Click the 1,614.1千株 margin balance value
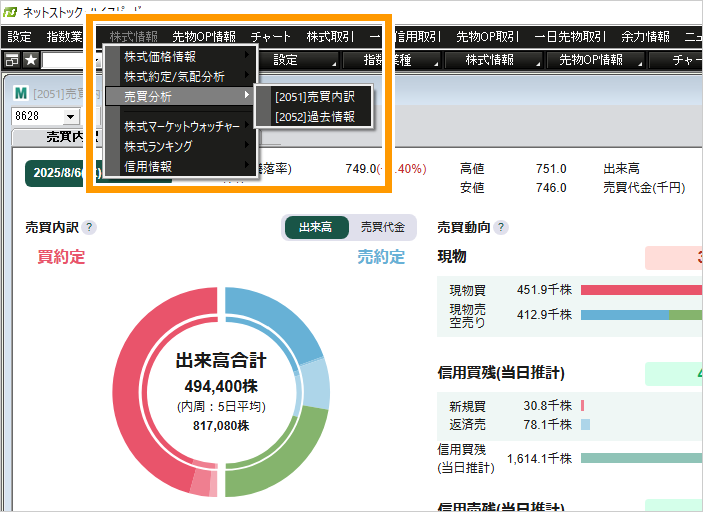 [x=539, y=459]
